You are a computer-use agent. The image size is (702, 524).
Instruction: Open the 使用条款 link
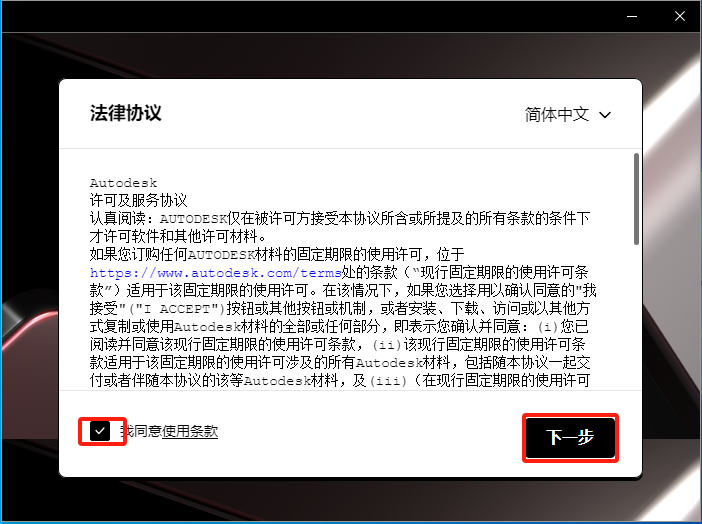click(190, 431)
